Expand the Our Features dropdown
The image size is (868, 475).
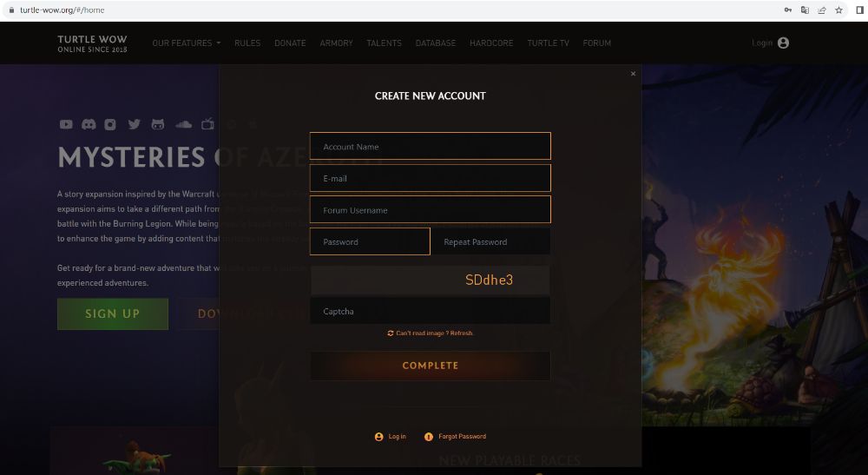coord(187,43)
